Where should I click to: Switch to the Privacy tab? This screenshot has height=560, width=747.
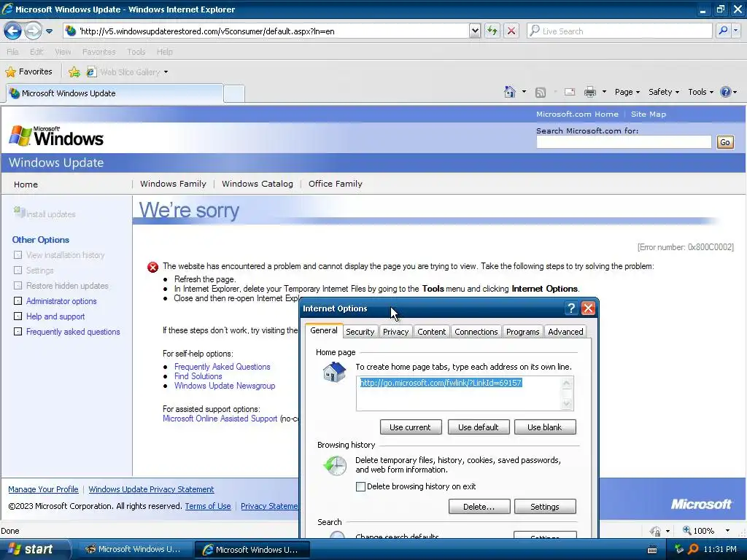395,332
